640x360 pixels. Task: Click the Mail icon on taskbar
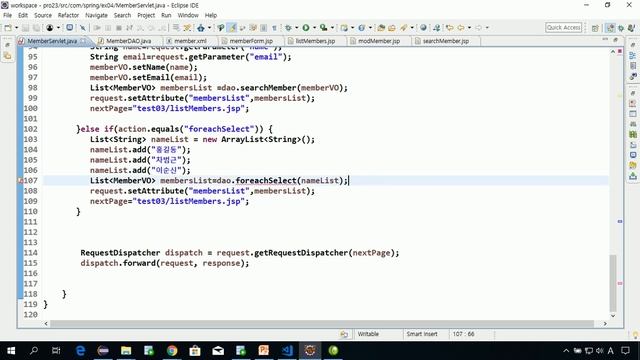coord(218,351)
